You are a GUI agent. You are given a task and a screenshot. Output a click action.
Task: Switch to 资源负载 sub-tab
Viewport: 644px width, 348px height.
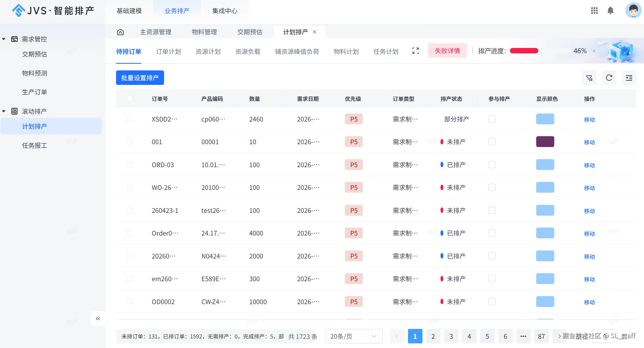[x=248, y=52]
